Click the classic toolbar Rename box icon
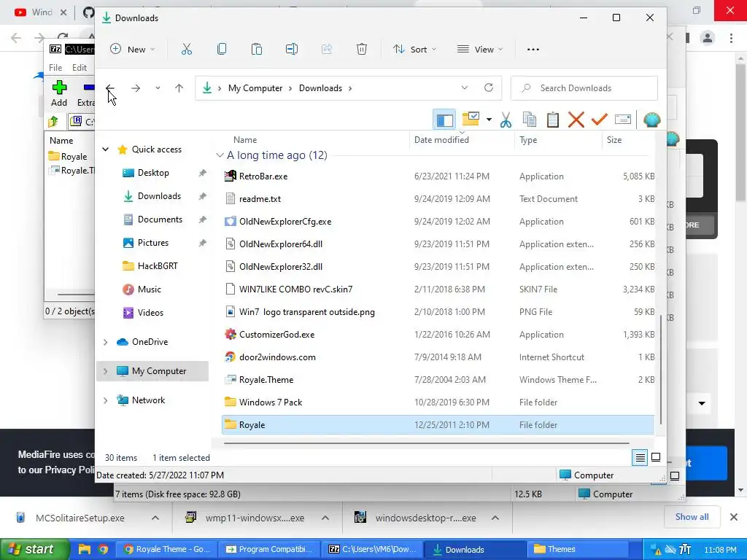The width and height of the screenshot is (747, 560). coord(623,120)
